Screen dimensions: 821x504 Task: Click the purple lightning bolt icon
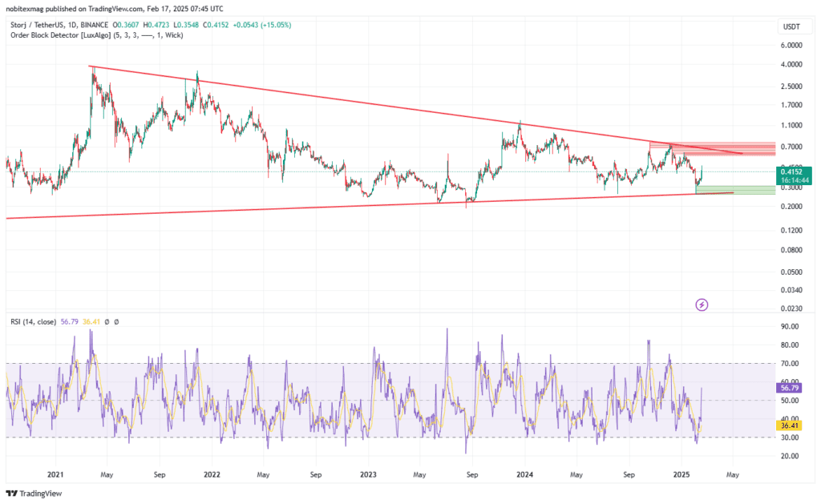pyautogui.click(x=702, y=304)
